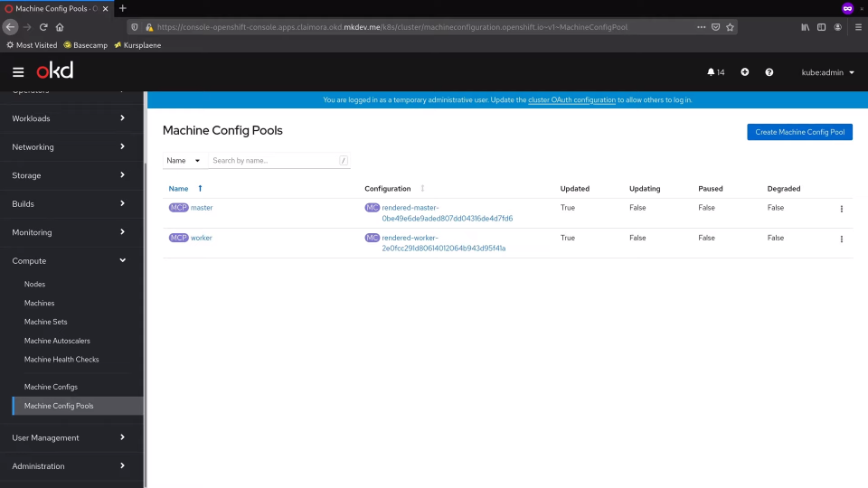Screen dimensions: 868x488
Task: Open the master machine config pool
Action: point(202,208)
